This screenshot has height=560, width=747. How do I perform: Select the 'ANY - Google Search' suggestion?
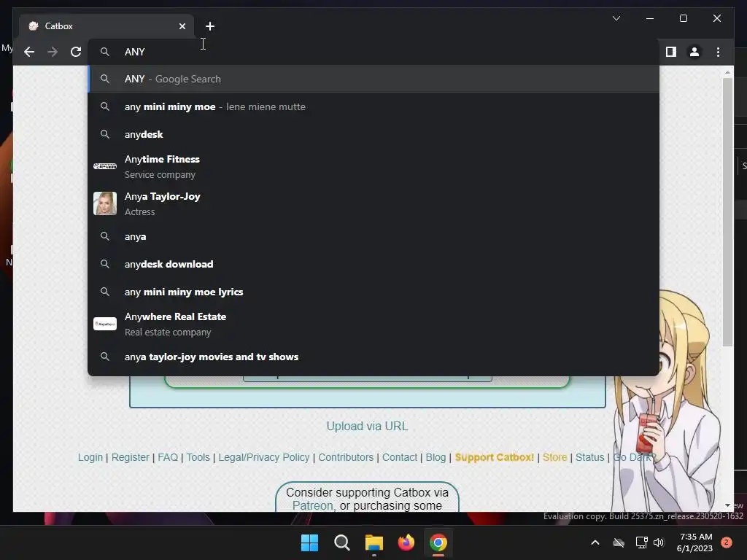pos(373,79)
